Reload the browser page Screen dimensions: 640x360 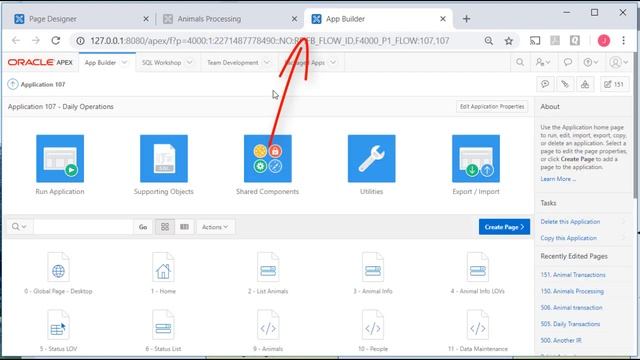56,40
